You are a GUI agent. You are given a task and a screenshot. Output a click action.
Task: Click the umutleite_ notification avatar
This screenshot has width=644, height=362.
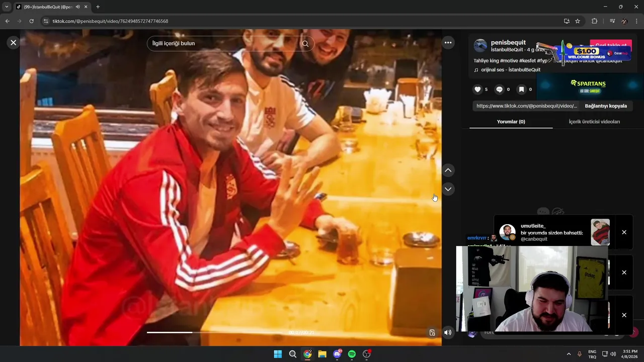coord(507,232)
